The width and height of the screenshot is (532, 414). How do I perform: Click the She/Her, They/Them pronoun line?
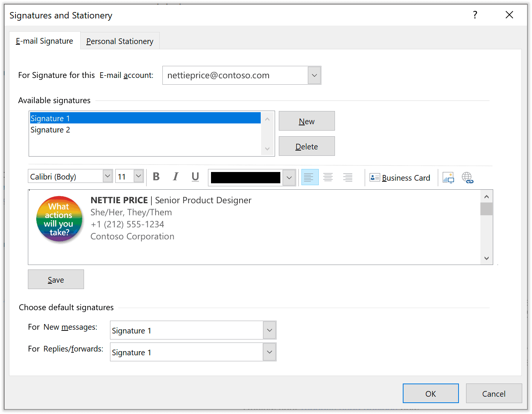tap(131, 212)
